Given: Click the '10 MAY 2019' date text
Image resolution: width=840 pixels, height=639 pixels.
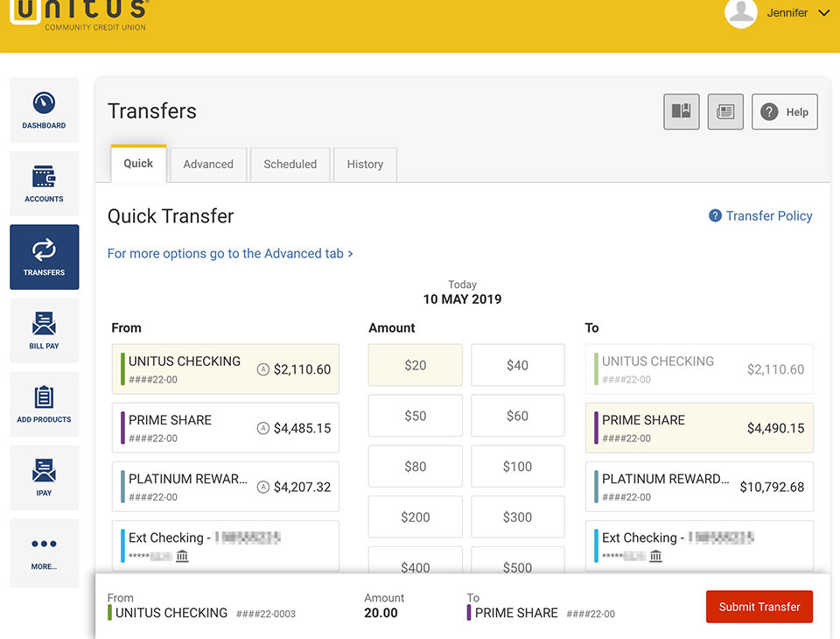Looking at the screenshot, I should tap(462, 299).
